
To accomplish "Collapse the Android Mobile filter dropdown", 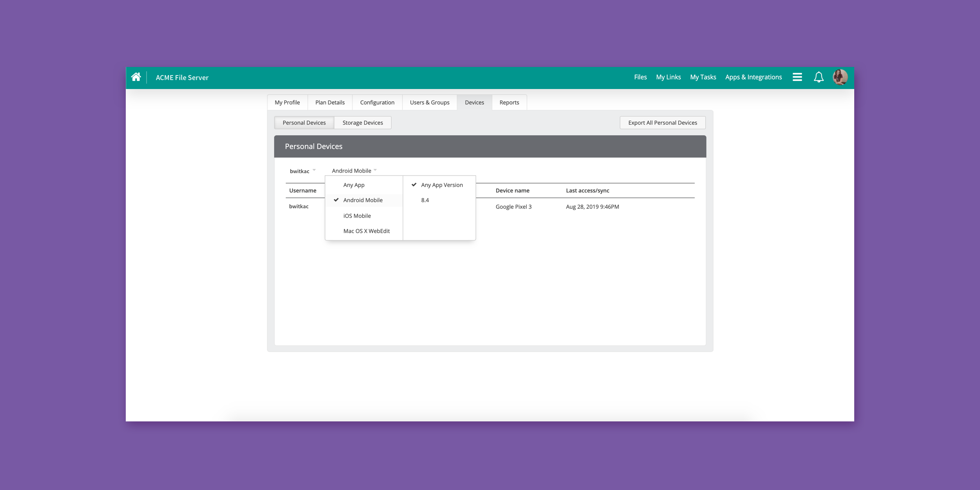I will [354, 171].
